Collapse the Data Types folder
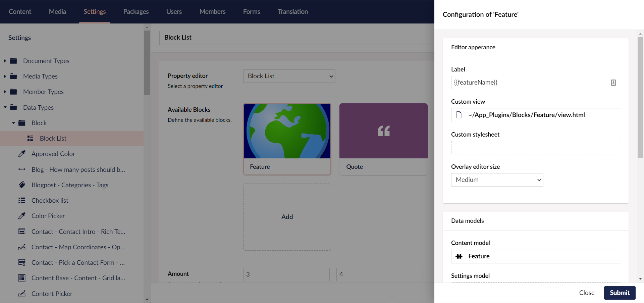 [5, 107]
